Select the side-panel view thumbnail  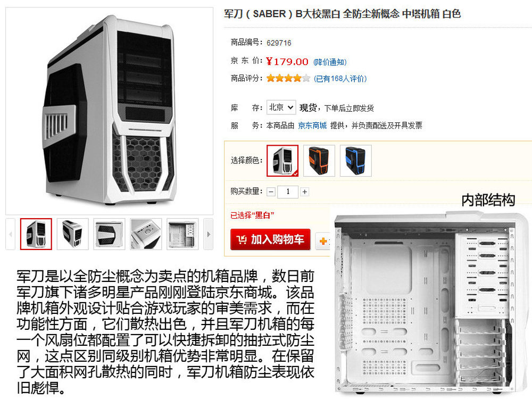(x=109, y=234)
